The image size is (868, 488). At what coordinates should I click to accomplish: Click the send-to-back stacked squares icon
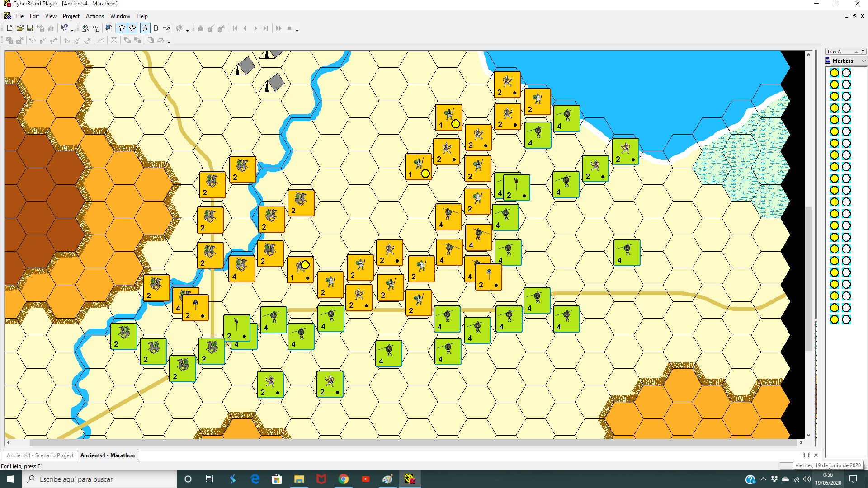pyautogui.click(x=138, y=40)
